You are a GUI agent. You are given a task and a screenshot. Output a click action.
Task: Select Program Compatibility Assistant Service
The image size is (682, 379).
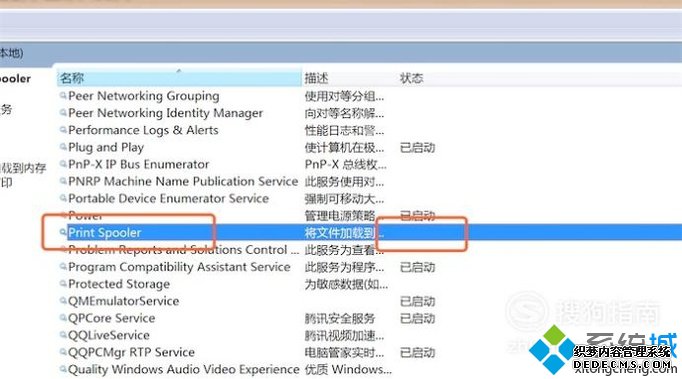(x=179, y=267)
